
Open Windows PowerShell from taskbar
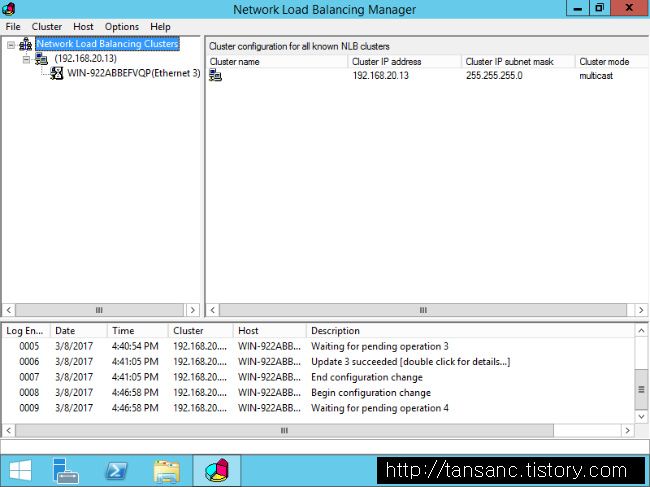(116, 471)
